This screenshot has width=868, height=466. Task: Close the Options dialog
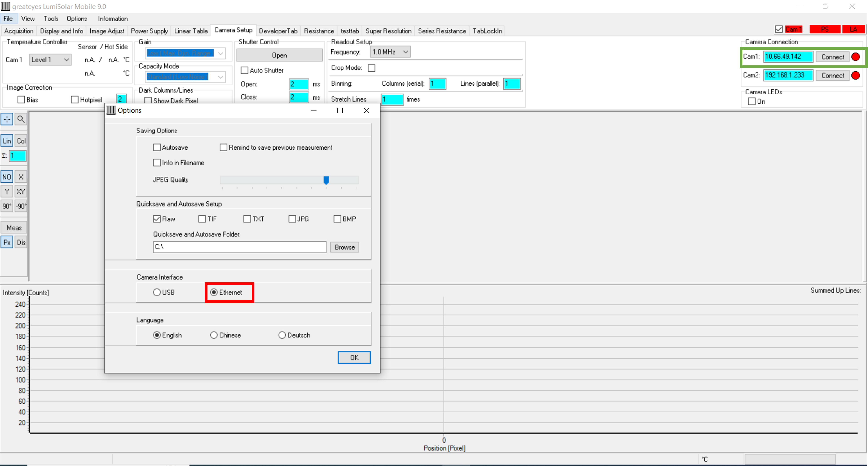(366, 110)
